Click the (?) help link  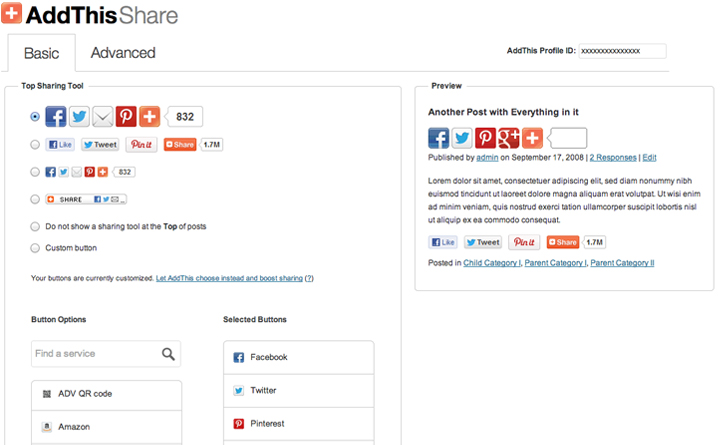(x=309, y=278)
